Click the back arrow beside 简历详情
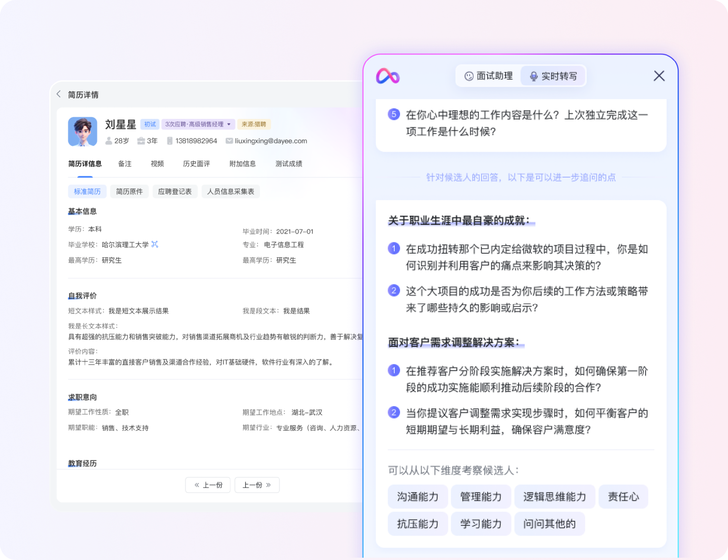This screenshot has width=728, height=560. click(x=59, y=94)
